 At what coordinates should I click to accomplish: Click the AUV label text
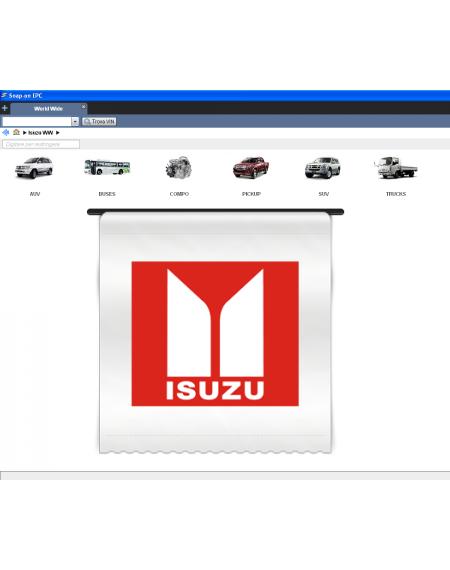[35, 194]
